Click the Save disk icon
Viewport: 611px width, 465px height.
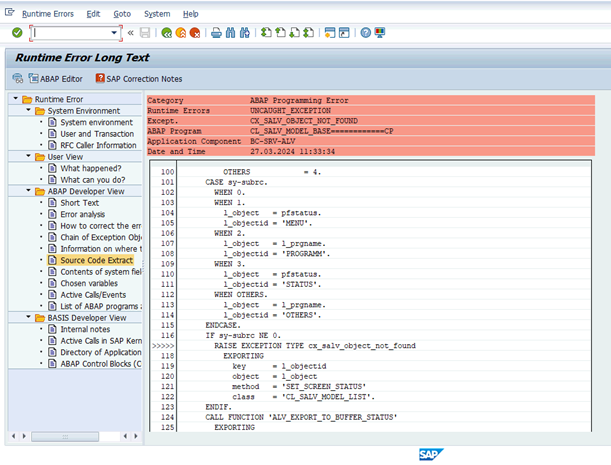point(145,33)
